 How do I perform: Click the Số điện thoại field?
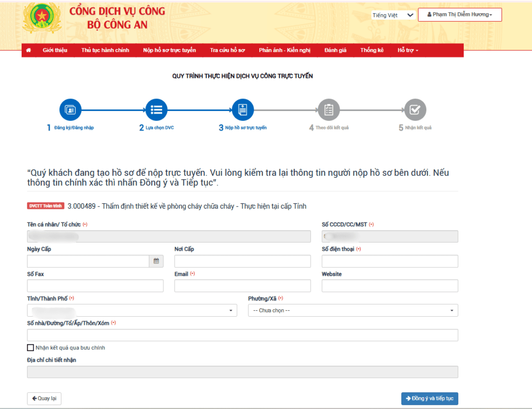coord(390,261)
